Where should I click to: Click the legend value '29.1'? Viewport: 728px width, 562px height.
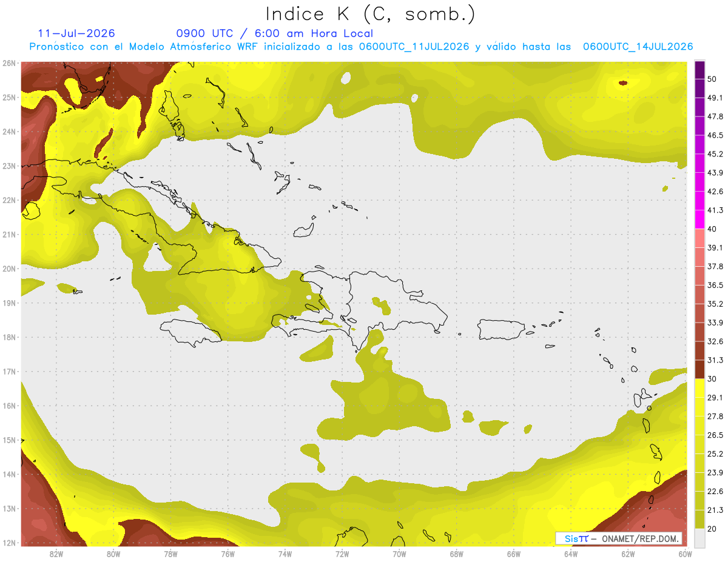click(715, 398)
